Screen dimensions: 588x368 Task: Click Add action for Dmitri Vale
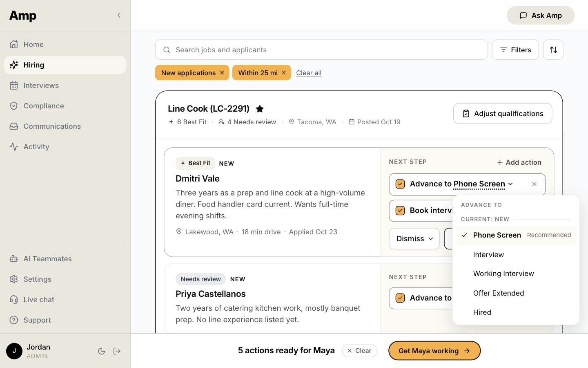pos(519,162)
